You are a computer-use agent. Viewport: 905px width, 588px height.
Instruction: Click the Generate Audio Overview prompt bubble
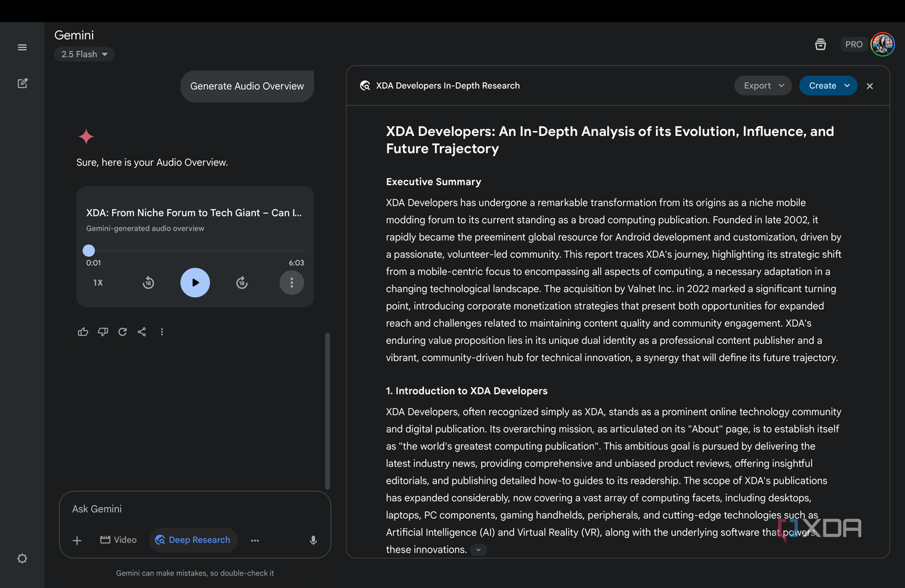tap(247, 86)
